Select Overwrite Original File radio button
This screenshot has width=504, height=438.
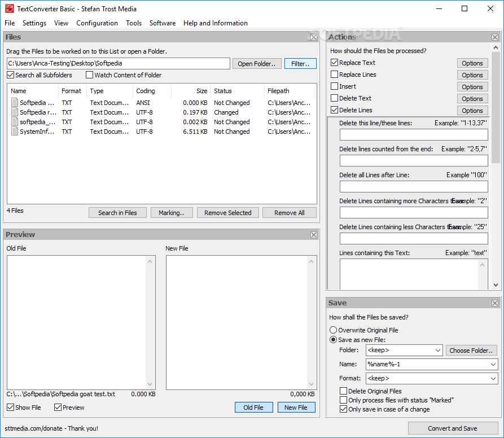334,330
